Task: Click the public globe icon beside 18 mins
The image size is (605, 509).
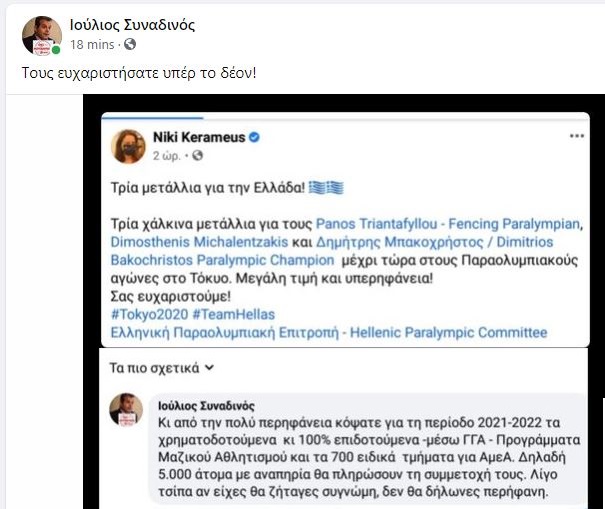Action: click(x=130, y=44)
